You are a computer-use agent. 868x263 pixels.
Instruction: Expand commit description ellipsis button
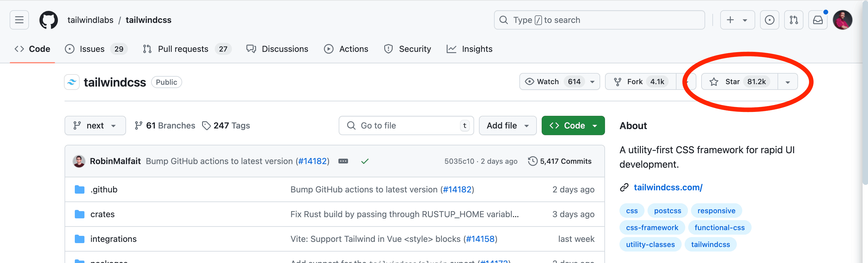pos(343,161)
